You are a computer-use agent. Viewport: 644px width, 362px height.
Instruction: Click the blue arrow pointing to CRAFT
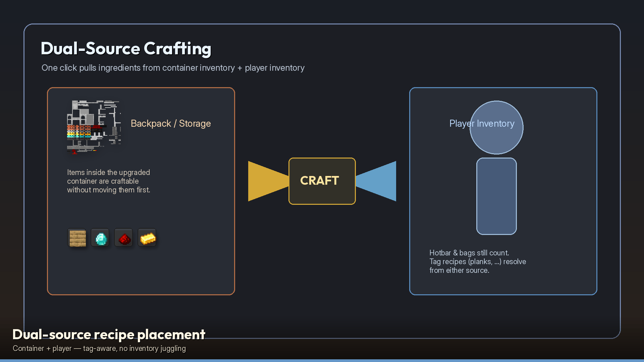point(376,181)
